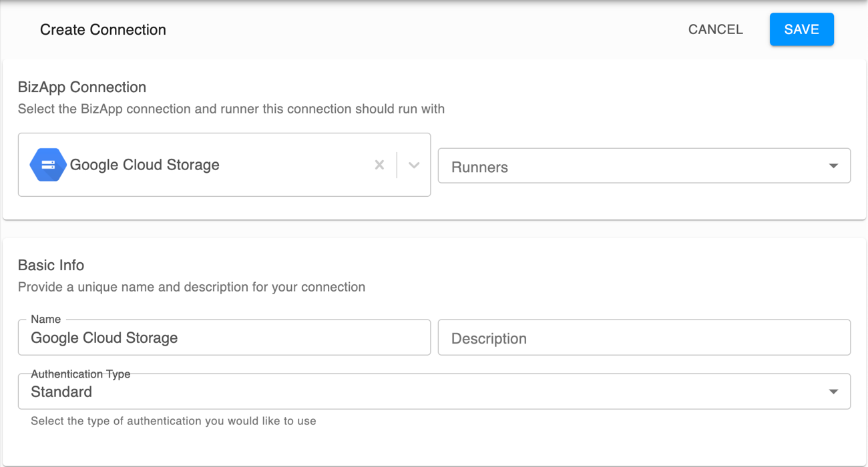Expand the Authentication Type selector showing Standard
This screenshot has height=467, width=868.
click(434, 391)
